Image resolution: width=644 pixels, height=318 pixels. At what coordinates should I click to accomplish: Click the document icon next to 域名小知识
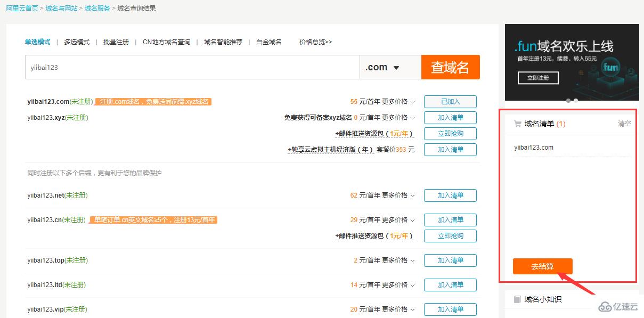[x=517, y=299]
